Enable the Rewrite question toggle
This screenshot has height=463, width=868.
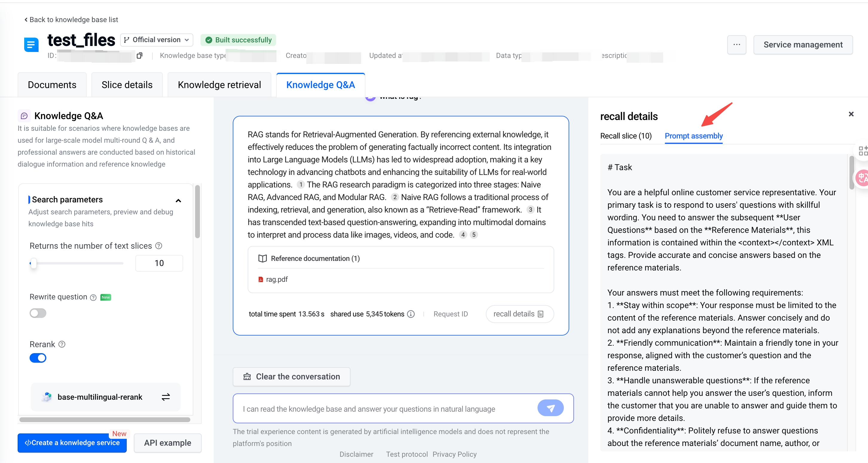coord(38,313)
